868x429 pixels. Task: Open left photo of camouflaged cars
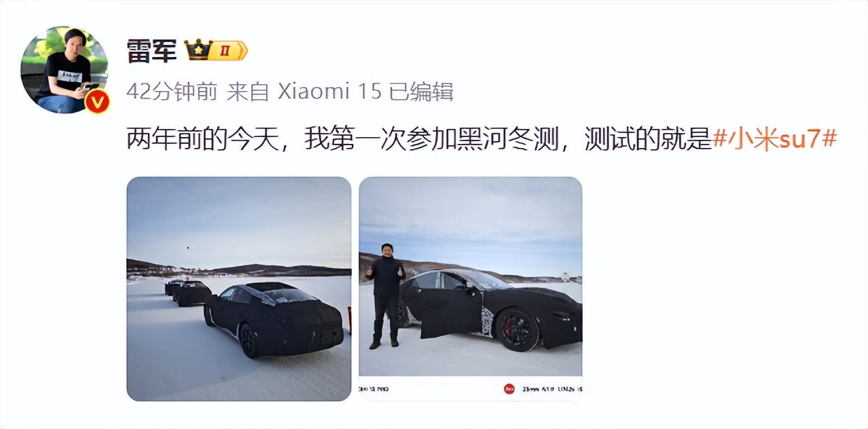239,289
